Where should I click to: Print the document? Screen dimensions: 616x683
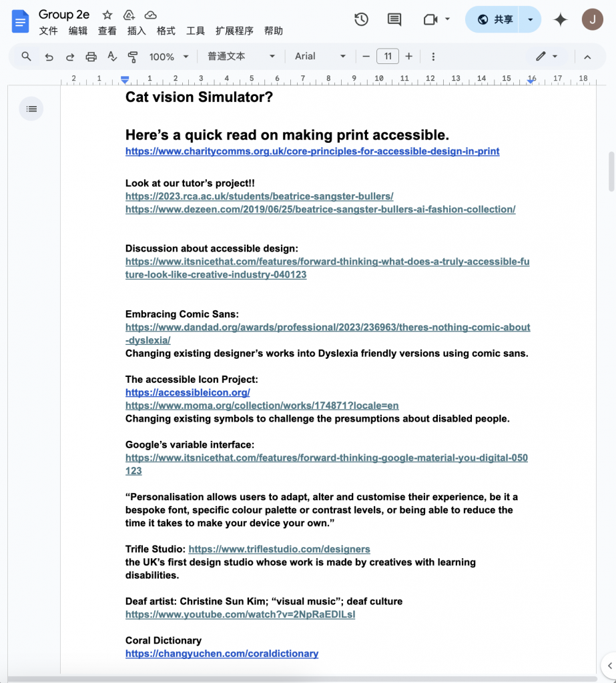click(x=91, y=57)
